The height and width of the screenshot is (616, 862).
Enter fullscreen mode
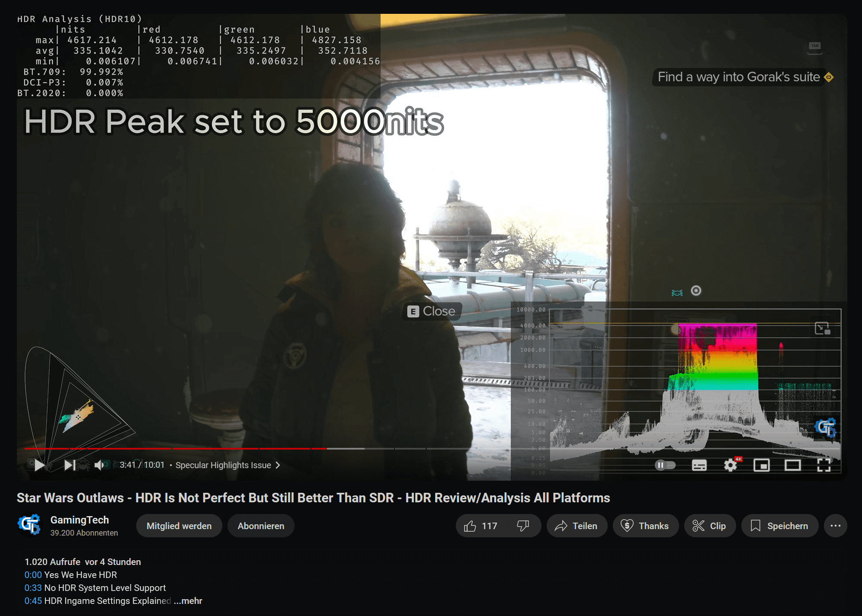(x=824, y=465)
